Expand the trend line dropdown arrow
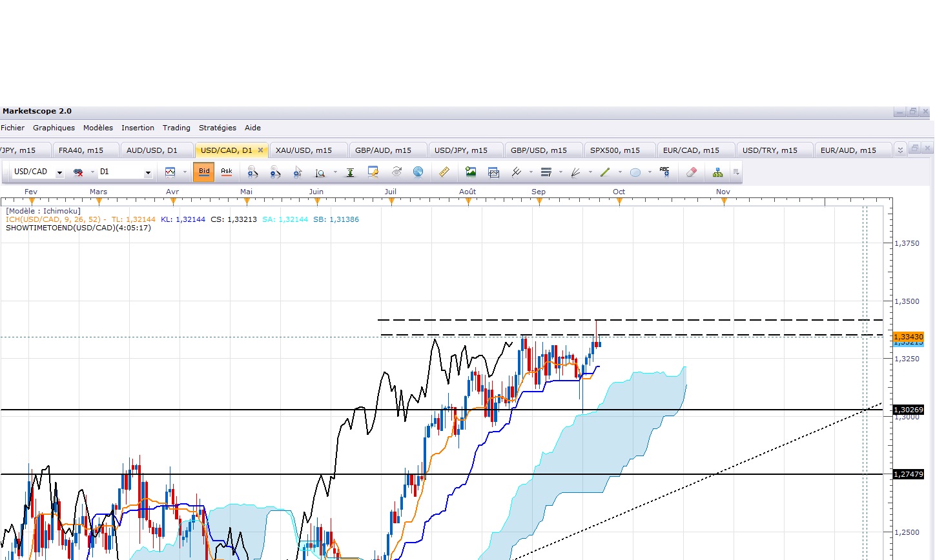 pyautogui.click(x=620, y=172)
